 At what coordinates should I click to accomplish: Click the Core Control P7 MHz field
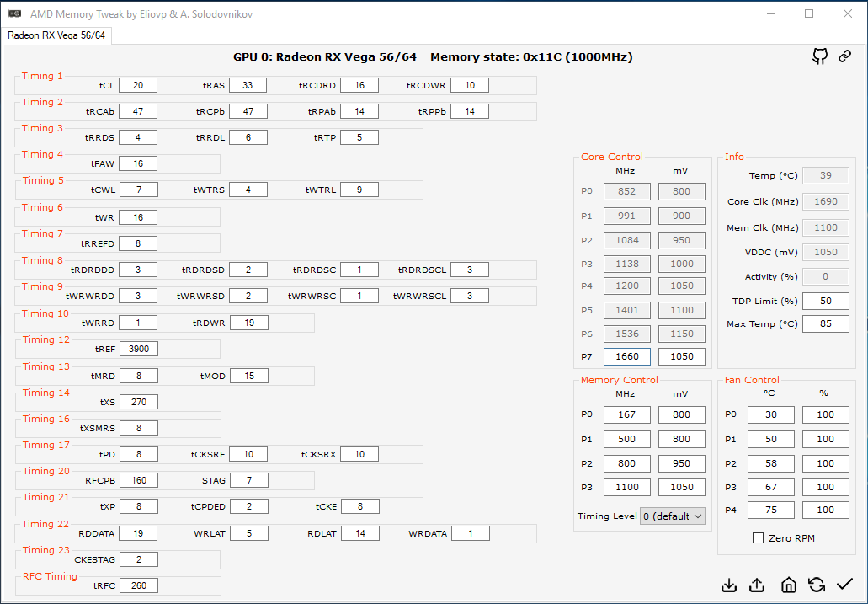(626, 356)
